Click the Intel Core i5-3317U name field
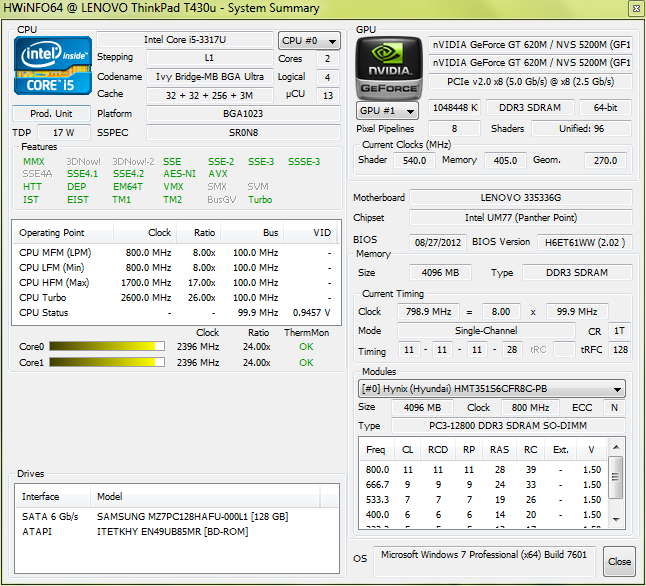The height and width of the screenshot is (586, 646). [184, 40]
